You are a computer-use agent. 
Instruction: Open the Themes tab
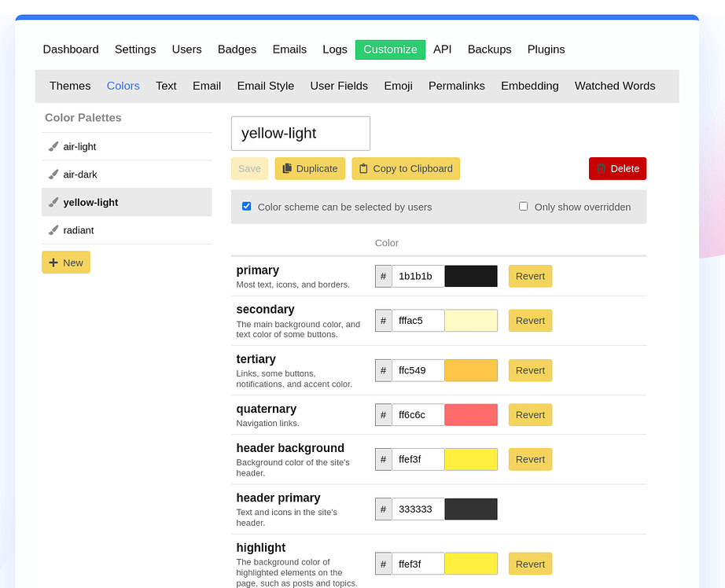[x=70, y=86]
